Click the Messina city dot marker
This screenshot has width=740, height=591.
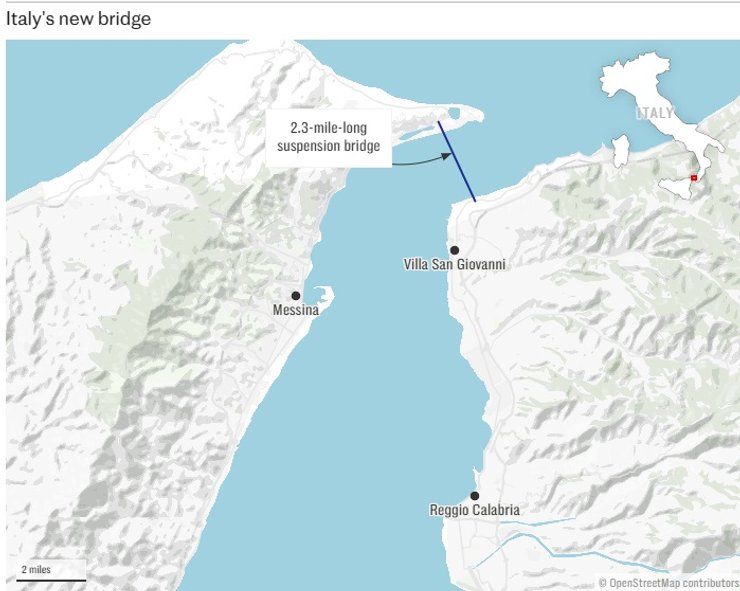click(x=296, y=295)
